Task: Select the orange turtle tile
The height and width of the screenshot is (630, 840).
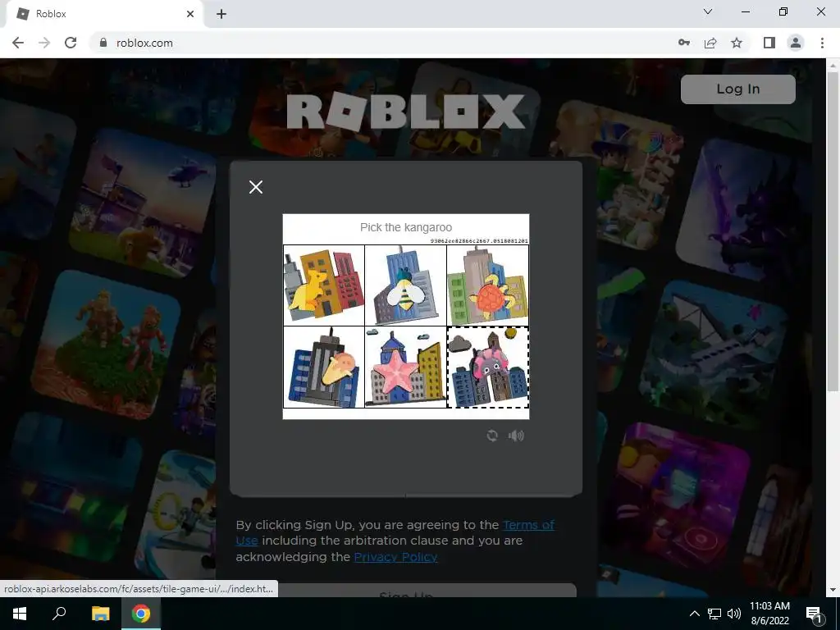Action: 487,285
